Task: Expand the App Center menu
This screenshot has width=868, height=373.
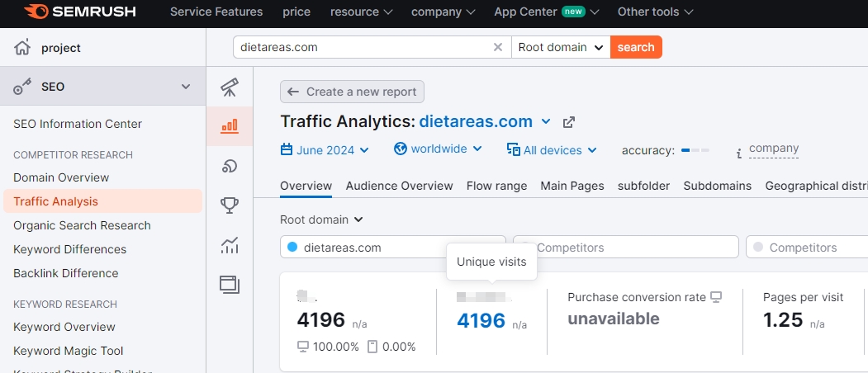Action: tap(547, 12)
